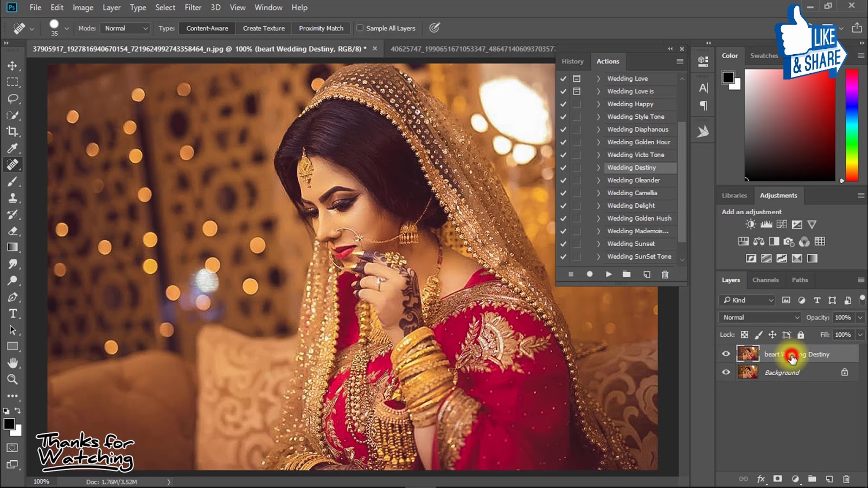Choose the Clone Stamp tool
The height and width of the screenshot is (488, 868).
pos(12,198)
